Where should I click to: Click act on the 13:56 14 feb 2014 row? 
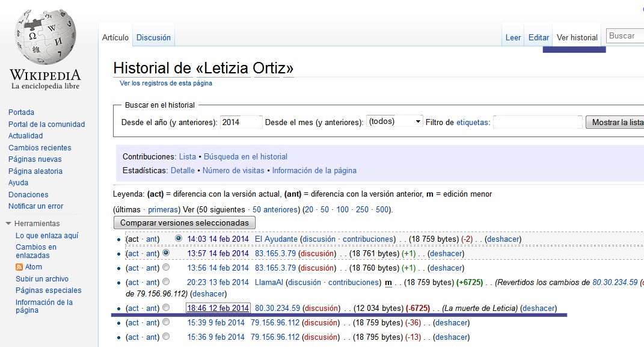point(133,268)
